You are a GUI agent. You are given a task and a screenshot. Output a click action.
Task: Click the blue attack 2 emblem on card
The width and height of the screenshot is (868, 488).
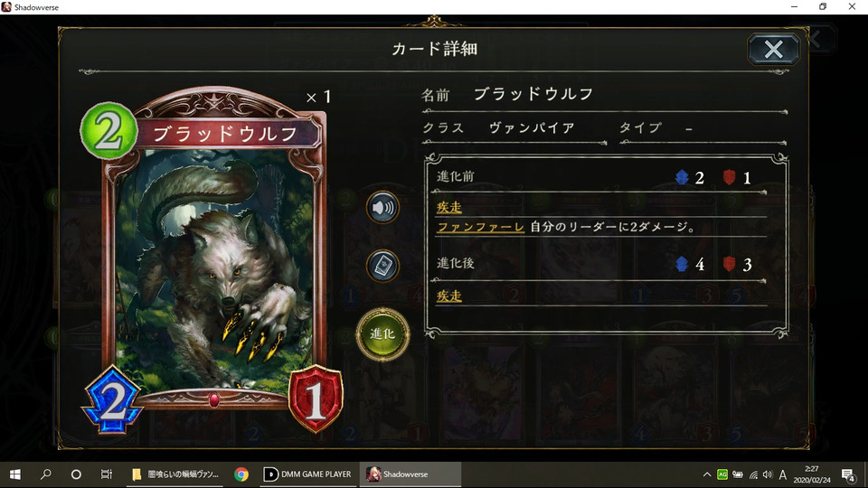point(112,400)
